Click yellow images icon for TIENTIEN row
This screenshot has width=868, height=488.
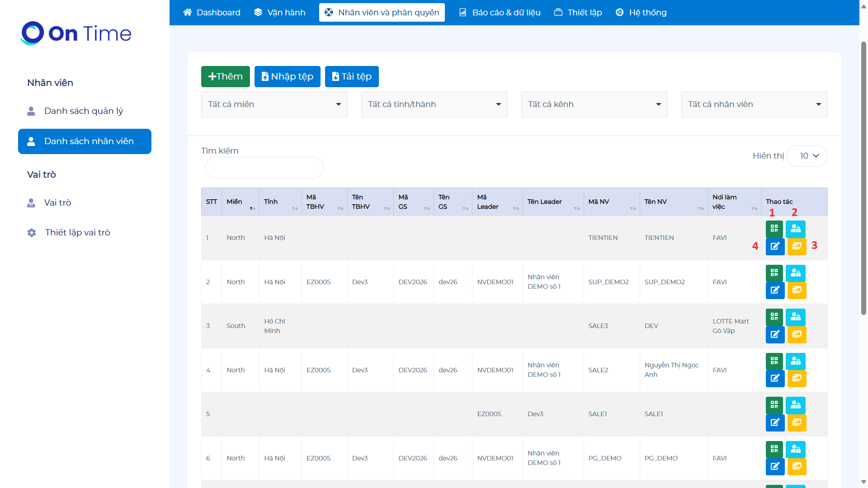tap(797, 246)
